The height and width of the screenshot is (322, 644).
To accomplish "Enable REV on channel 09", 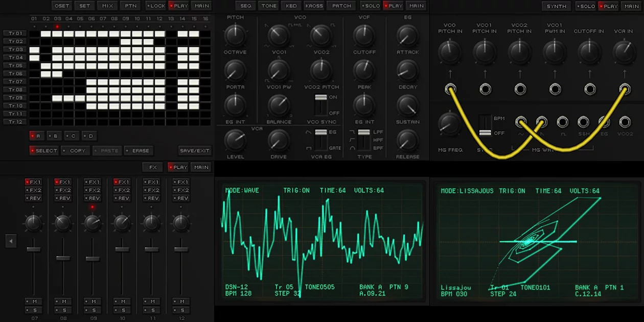I will (93, 198).
